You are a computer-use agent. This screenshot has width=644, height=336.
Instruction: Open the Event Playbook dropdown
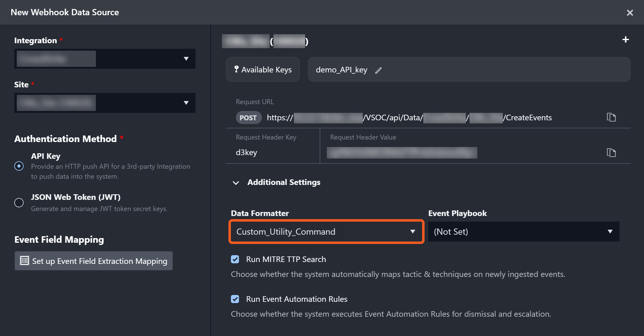(610, 232)
